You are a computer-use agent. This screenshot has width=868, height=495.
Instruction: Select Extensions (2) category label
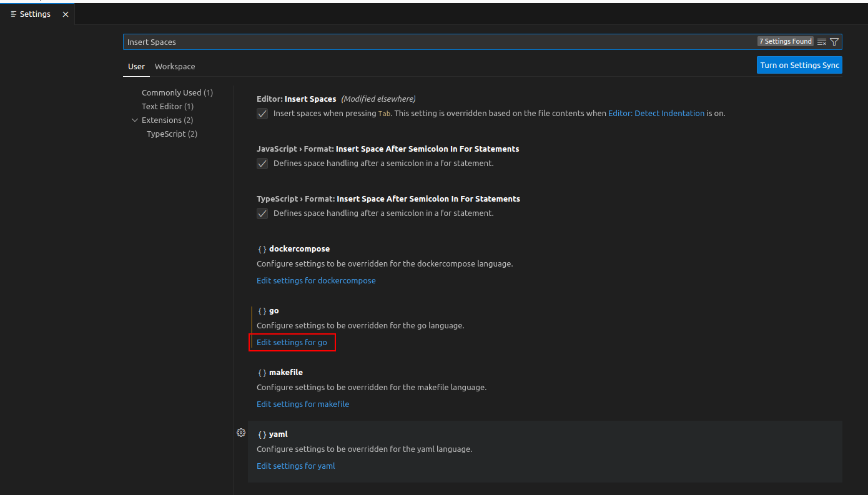pyautogui.click(x=167, y=120)
